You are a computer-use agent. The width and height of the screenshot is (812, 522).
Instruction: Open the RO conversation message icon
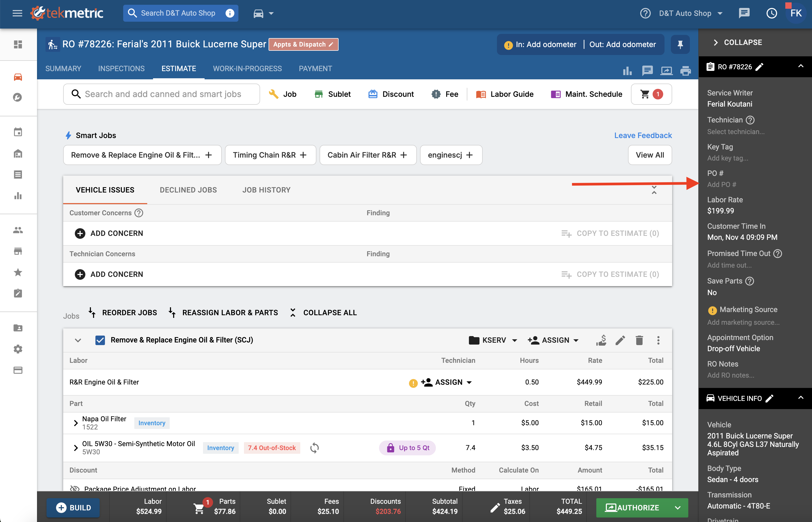tap(647, 71)
